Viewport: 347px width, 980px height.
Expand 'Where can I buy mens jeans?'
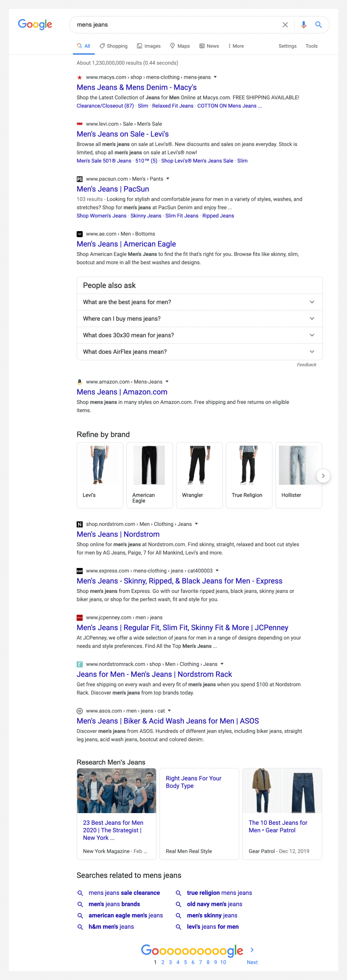click(x=200, y=318)
